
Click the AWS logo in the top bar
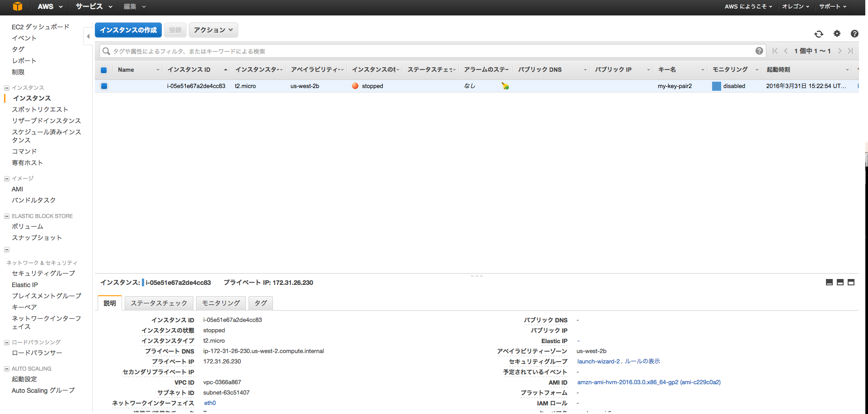18,7
